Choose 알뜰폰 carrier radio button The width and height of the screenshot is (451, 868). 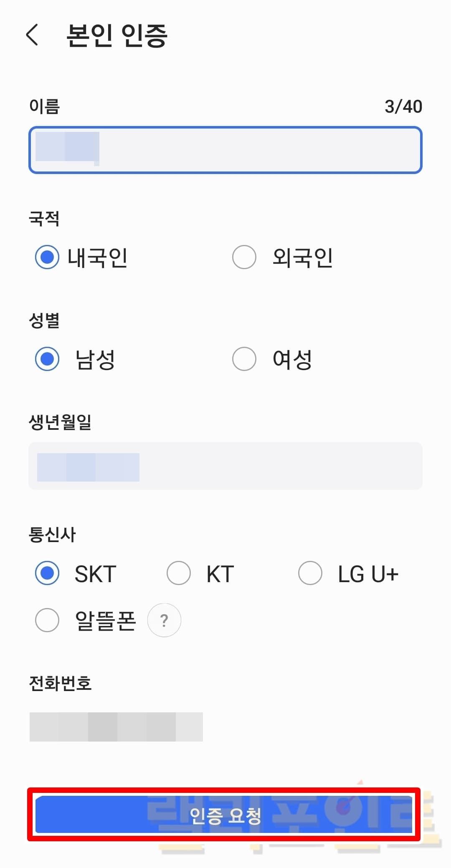(47, 620)
